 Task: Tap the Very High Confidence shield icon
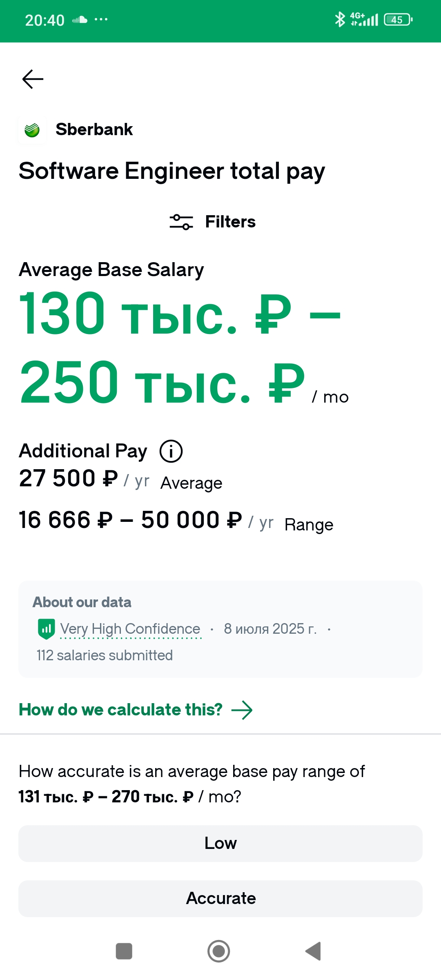coord(46,629)
